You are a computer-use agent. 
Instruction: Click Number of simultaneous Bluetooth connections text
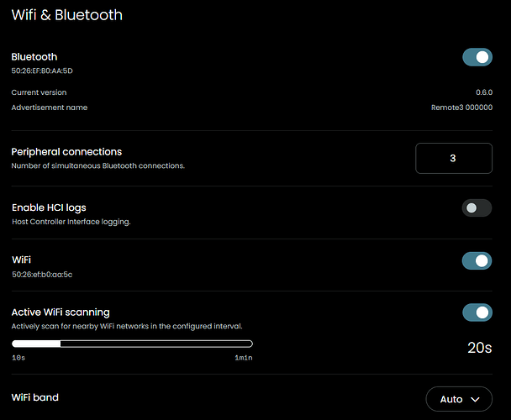[98, 165]
